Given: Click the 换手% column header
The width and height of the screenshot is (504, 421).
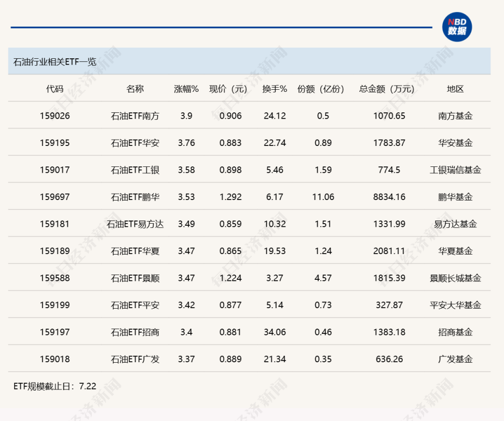Looking at the screenshot, I should [x=275, y=89].
